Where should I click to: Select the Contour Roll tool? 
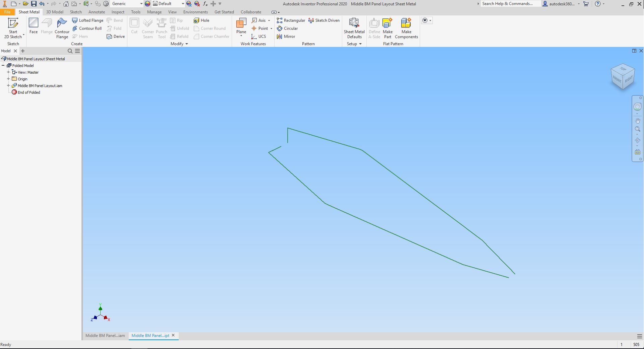87,28
